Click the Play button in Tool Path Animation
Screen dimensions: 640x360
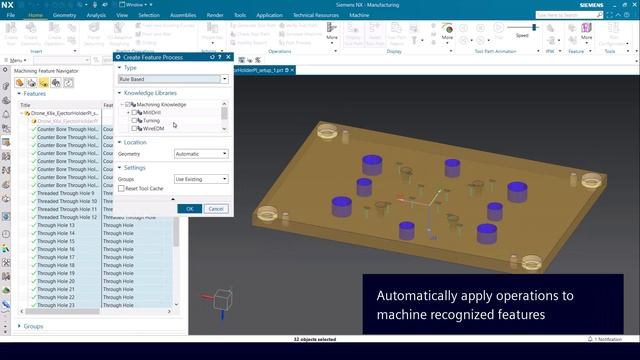[498, 28]
